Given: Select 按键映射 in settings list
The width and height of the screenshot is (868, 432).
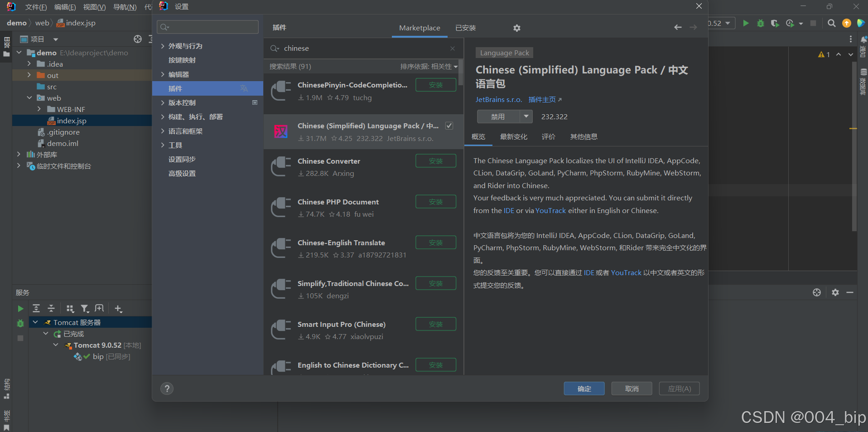Looking at the screenshot, I should [x=182, y=60].
